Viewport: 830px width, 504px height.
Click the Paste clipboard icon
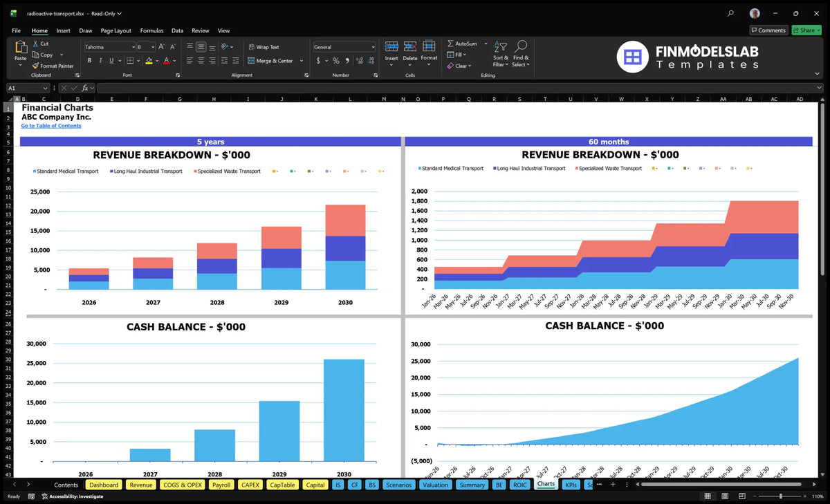pos(20,47)
